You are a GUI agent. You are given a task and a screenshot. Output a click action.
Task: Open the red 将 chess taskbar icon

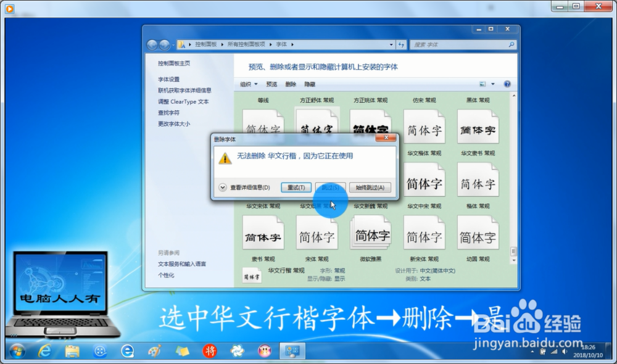click(x=210, y=350)
